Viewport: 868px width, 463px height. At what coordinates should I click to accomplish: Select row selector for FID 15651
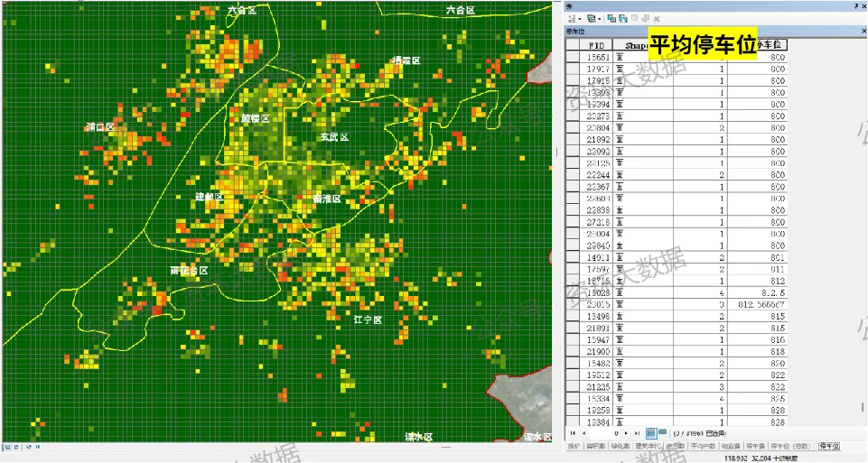(573, 57)
